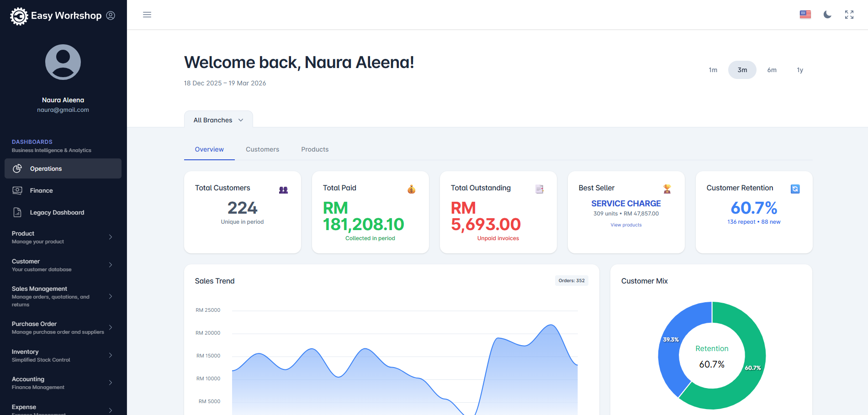The image size is (868, 415).
Task: Switch to the Customers tab
Action: 262,149
